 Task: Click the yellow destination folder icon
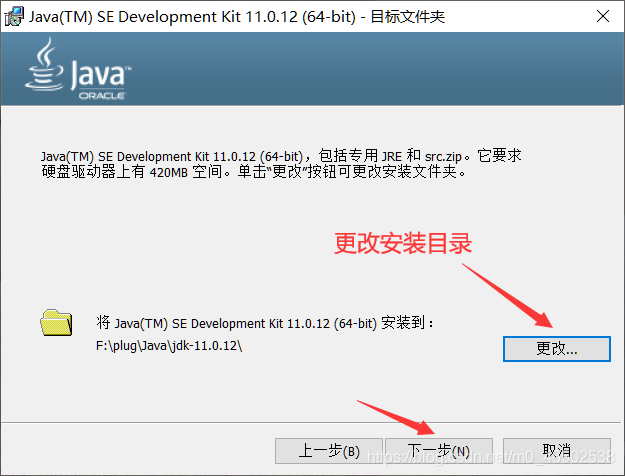pyautogui.click(x=56, y=323)
